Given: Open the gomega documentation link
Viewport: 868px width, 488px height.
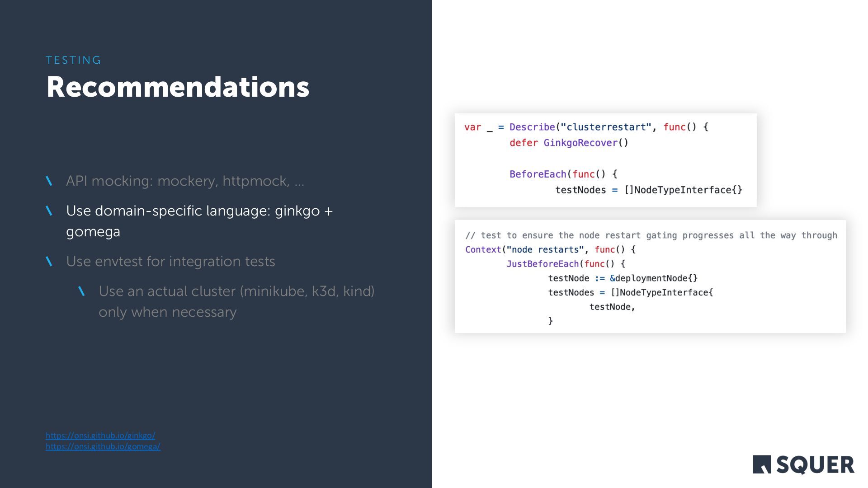Looking at the screenshot, I should coord(103,446).
